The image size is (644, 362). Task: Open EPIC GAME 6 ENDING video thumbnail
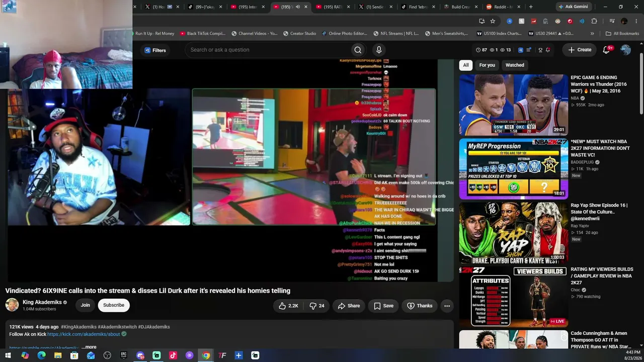513,105
